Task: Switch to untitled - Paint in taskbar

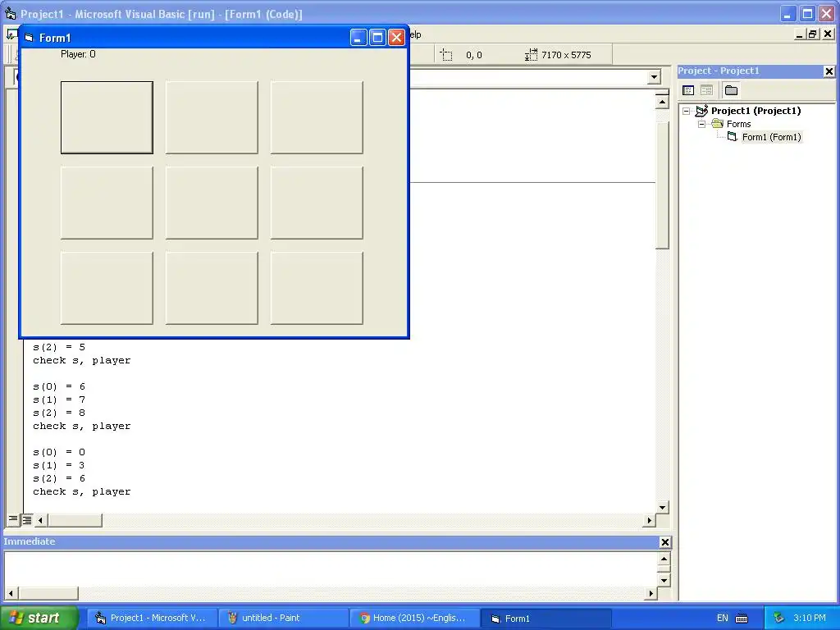Action: (283, 619)
